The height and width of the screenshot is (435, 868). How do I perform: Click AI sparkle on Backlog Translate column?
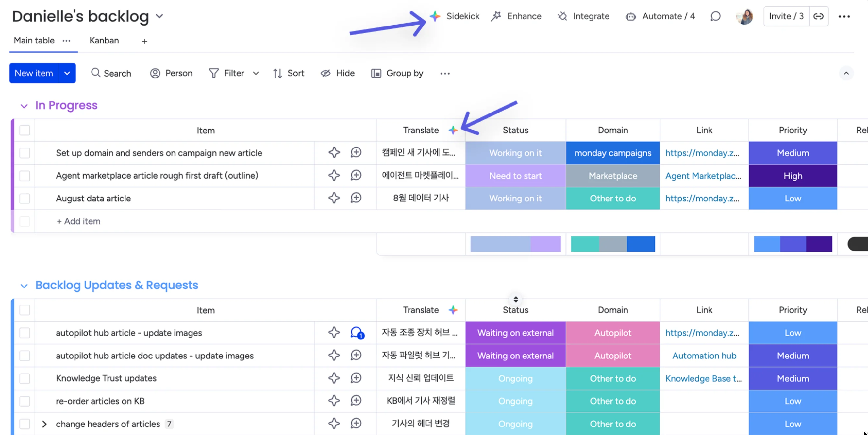click(x=453, y=309)
